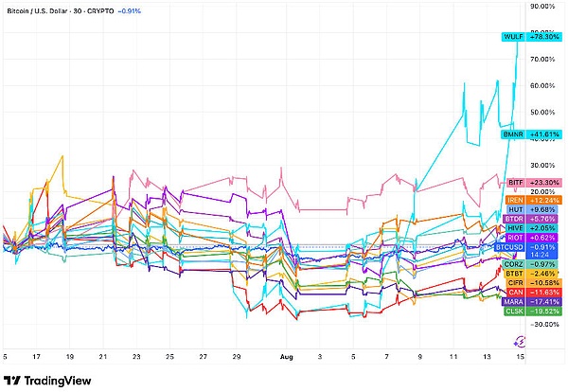Click the +23.30% value label
Image resolution: width=568 pixels, height=392 pixels.
[x=544, y=183]
